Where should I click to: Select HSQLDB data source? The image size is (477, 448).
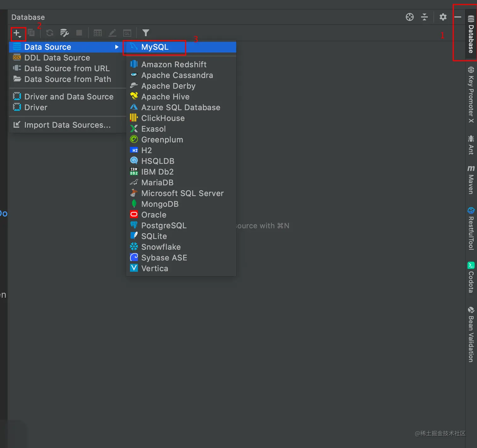coord(181,161)
